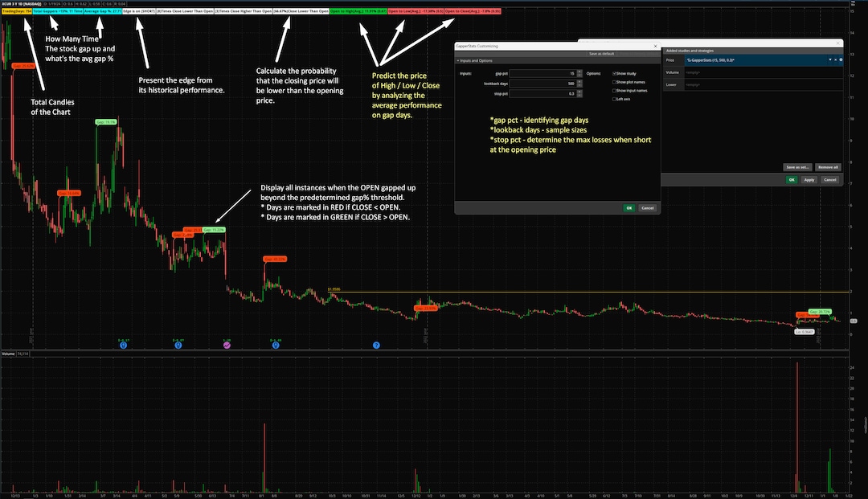Select the green Gap: 28.72% chart bubble
Image resolution: width=868 pixels, height=499 pixels.
(820, 311)
